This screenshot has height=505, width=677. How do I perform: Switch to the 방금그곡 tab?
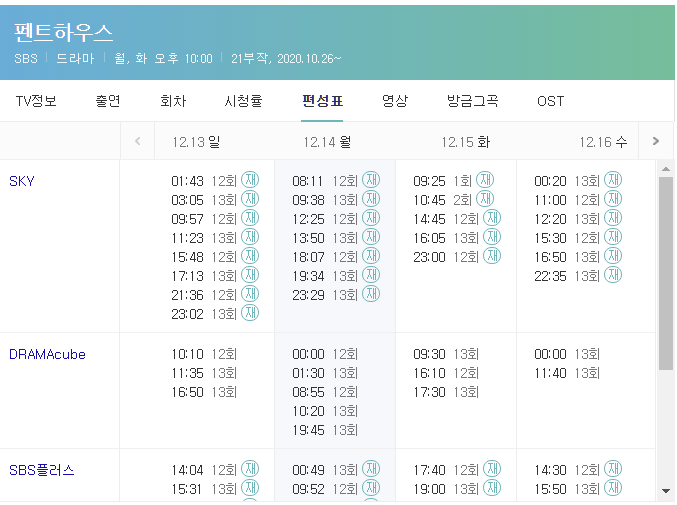click(472, 101)
